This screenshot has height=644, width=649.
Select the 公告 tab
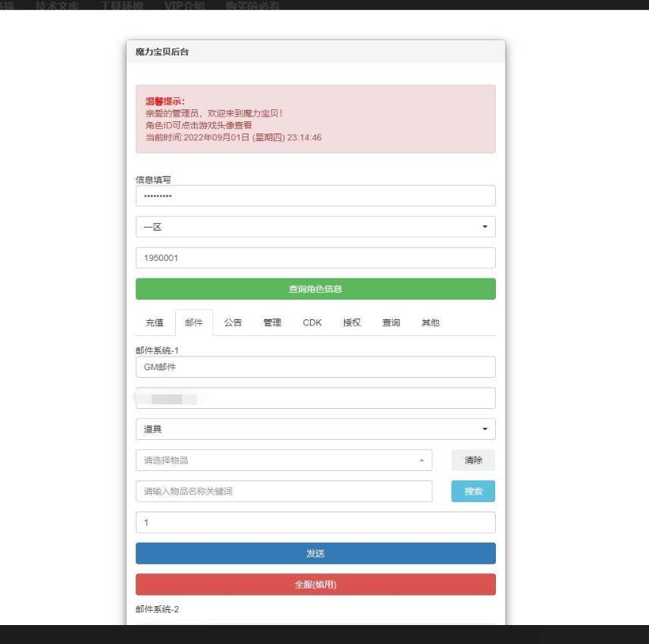(233, 322)
